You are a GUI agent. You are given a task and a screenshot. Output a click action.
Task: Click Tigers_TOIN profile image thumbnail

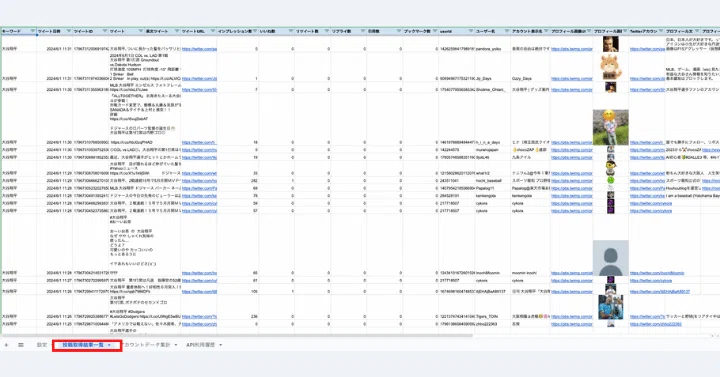[610, 307]
